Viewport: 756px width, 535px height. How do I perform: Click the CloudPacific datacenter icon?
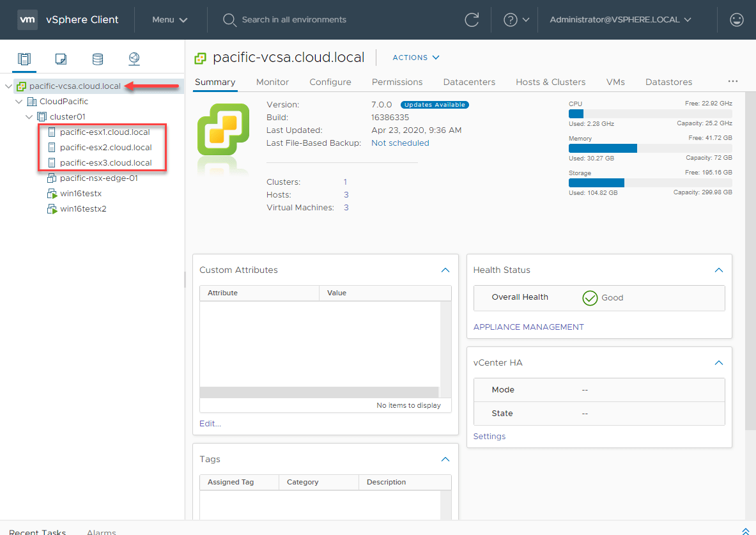tap(32, 102)
